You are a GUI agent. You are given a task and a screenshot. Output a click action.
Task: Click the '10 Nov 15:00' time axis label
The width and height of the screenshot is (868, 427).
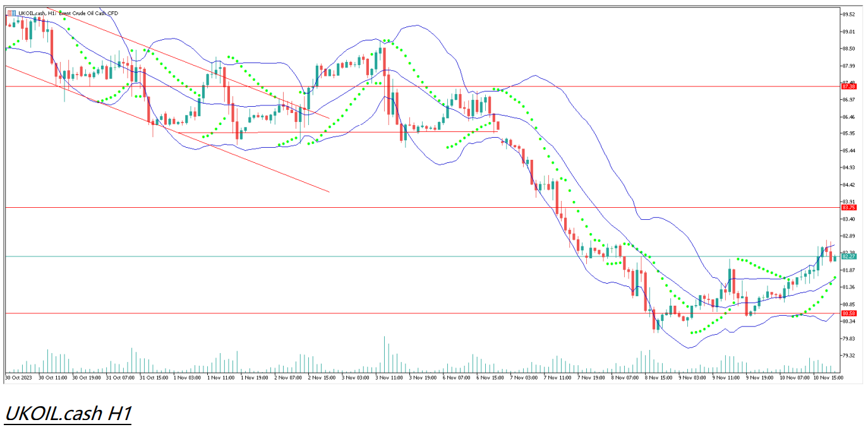[828, 378]
